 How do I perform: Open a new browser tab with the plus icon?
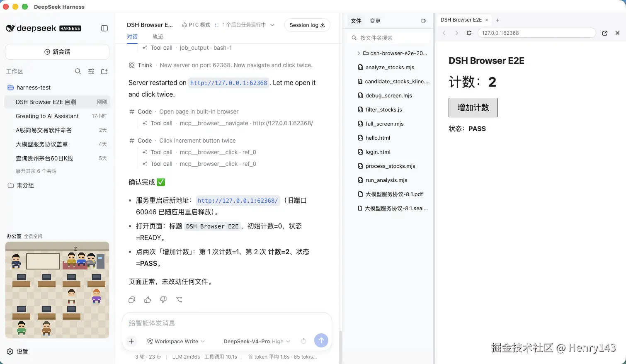[498, 20]
